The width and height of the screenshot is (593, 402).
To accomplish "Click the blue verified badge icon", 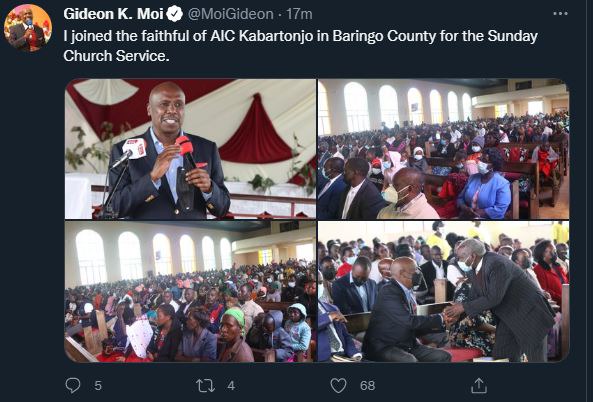I will (x=174, y=14).
